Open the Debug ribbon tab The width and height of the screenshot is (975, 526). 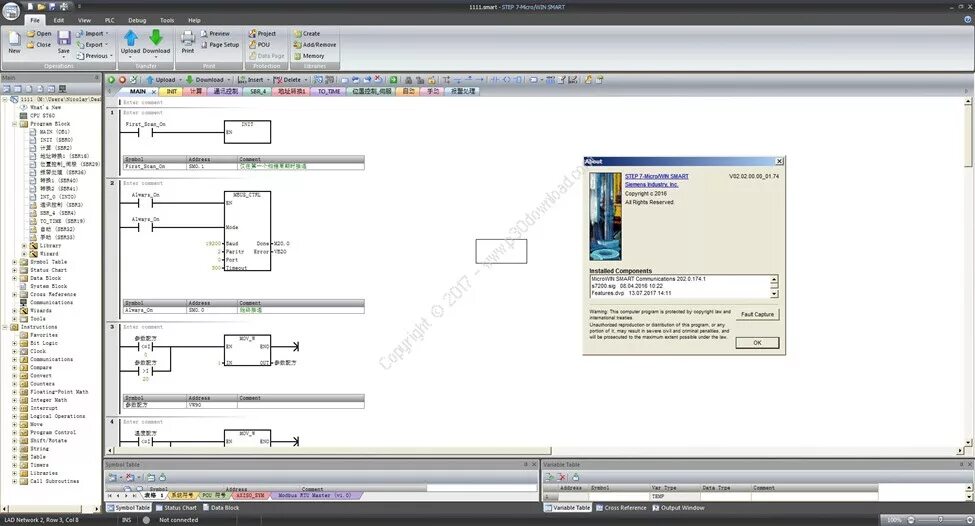tap(137, 20)
